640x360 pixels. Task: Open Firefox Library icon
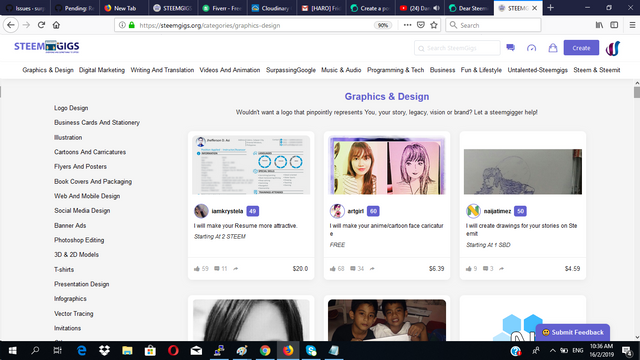(x=599, y=25)
